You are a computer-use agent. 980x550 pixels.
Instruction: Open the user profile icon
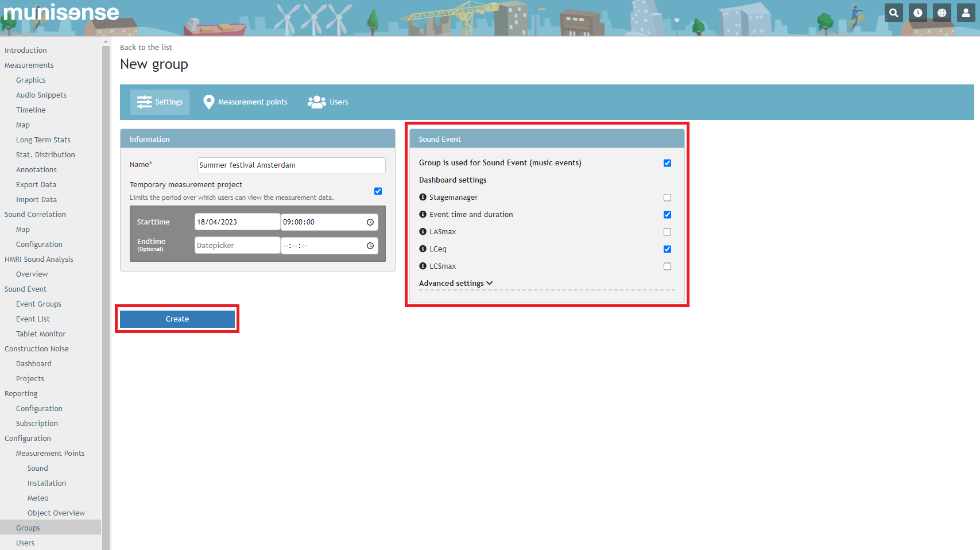[x=966, y=13]
